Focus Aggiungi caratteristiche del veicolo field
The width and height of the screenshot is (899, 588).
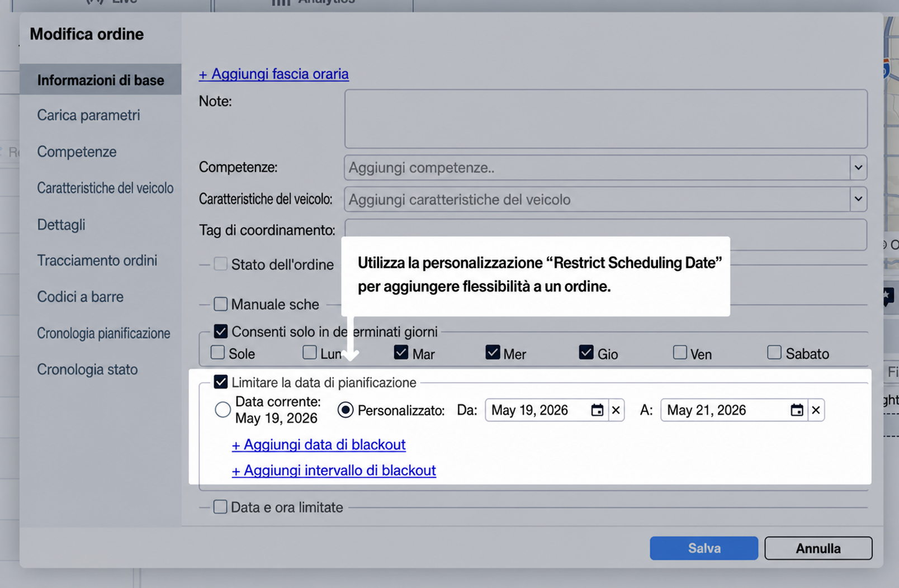[597, 200]
